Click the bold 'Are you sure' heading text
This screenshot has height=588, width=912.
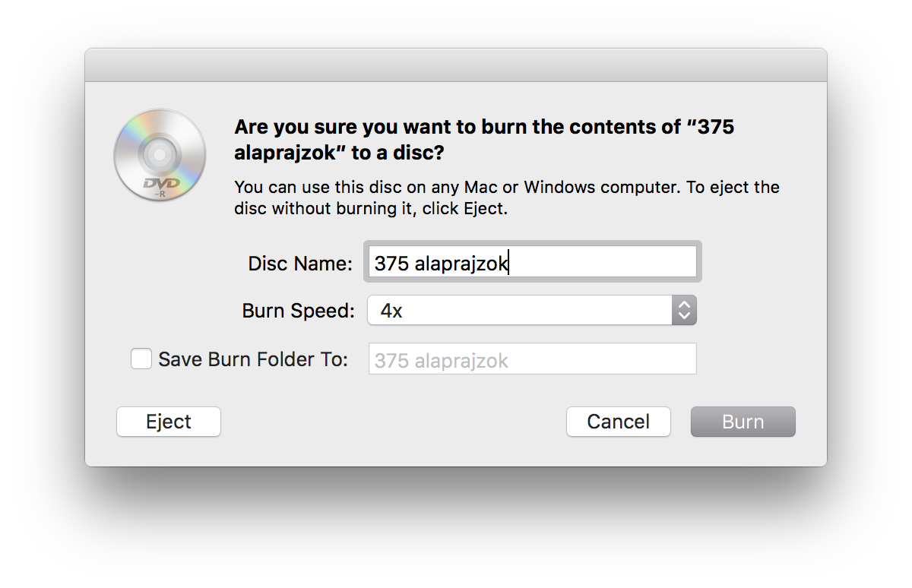[x=485, y=140]
